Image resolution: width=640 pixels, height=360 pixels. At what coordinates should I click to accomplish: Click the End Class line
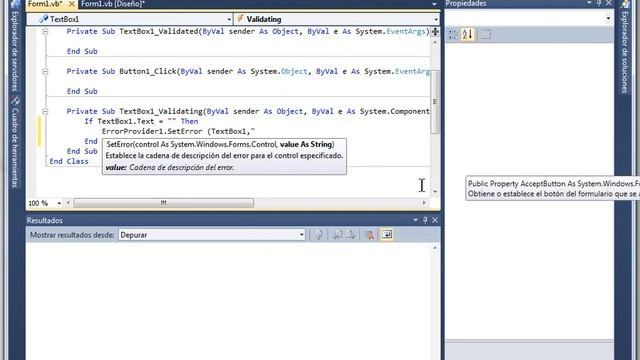coord(69,161)
